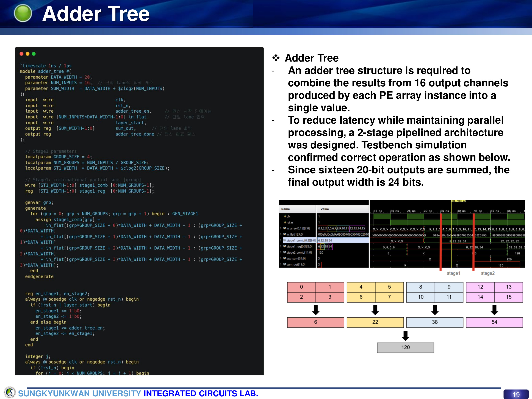This screenshot has height=399, width=532.
Task: Click the stage1_reg bus signal icon
Action: 284,246
